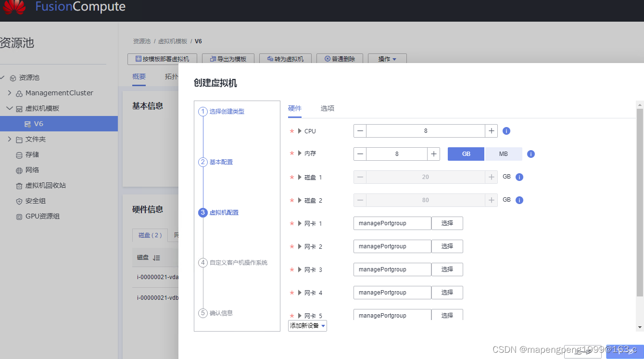
Task: Click the ManagementCluster cluster icon
Action: click(19, 93)
